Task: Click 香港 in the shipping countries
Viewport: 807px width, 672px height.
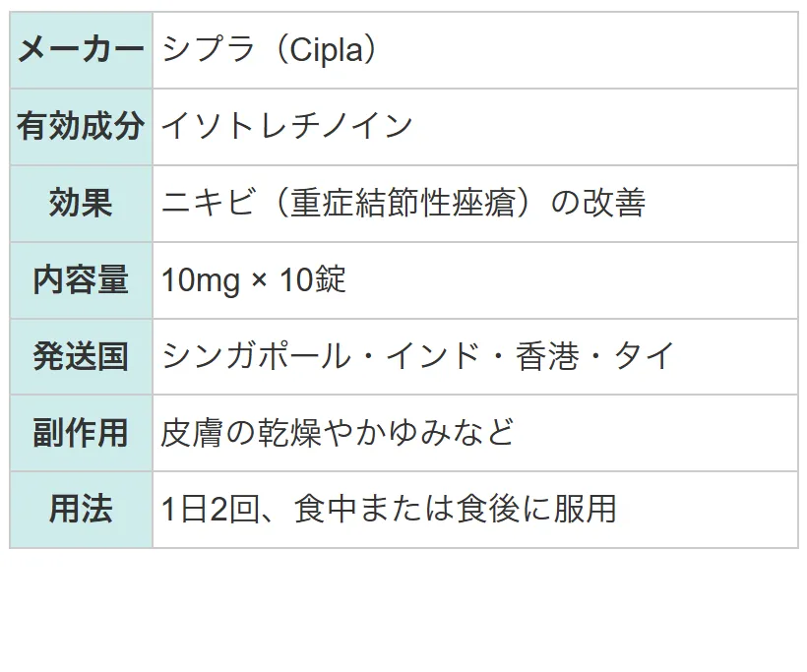Action: coord(547,356)
